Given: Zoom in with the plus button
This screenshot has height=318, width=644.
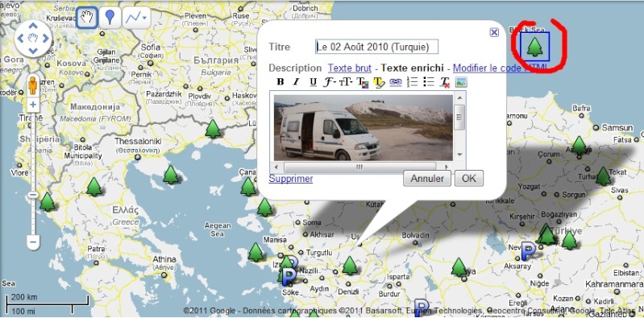Looking at the screenshot, I should coord(33,105).
